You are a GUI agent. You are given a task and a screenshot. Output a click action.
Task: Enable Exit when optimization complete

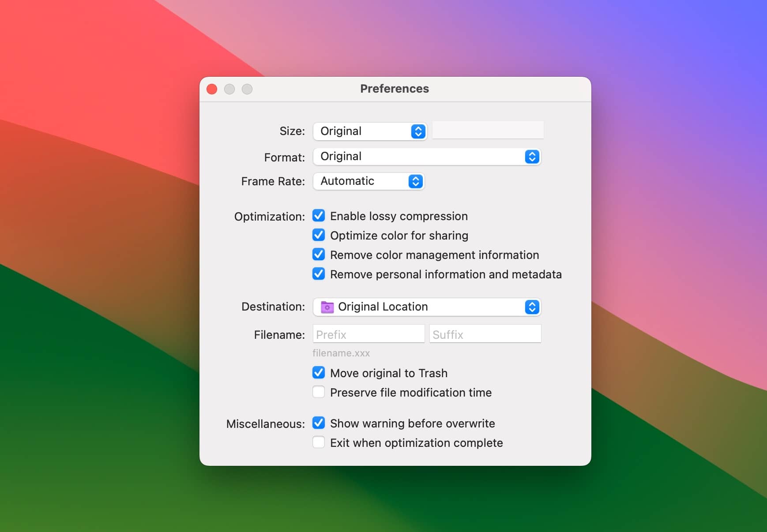[319, 442]
